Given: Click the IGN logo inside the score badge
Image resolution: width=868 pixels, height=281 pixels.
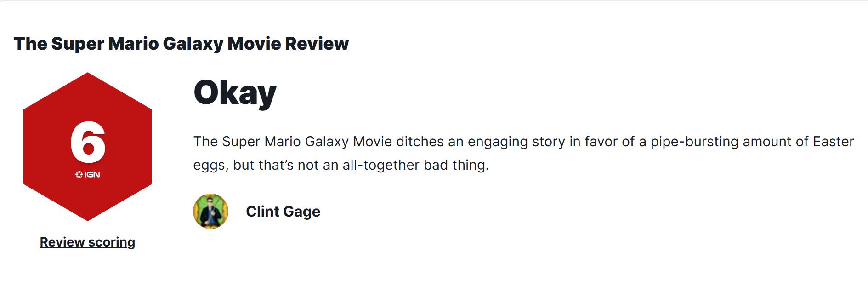Looking at the screenshot, I should (88, 175).
